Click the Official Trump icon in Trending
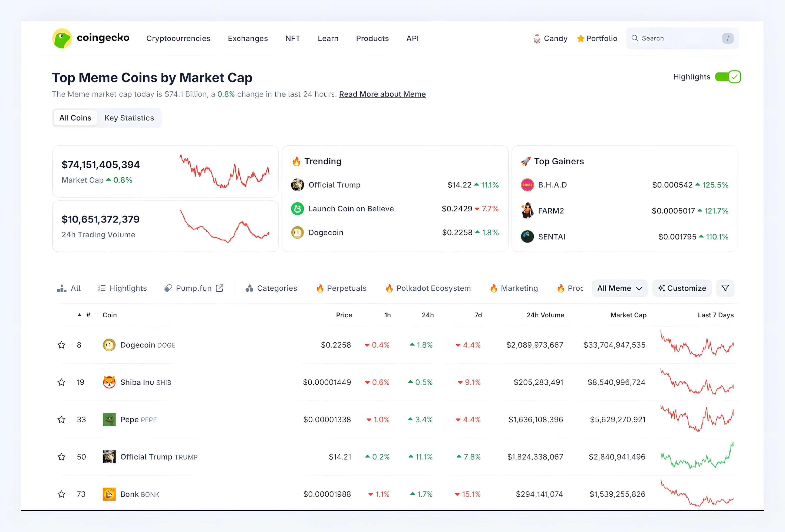 click(297, 185)
